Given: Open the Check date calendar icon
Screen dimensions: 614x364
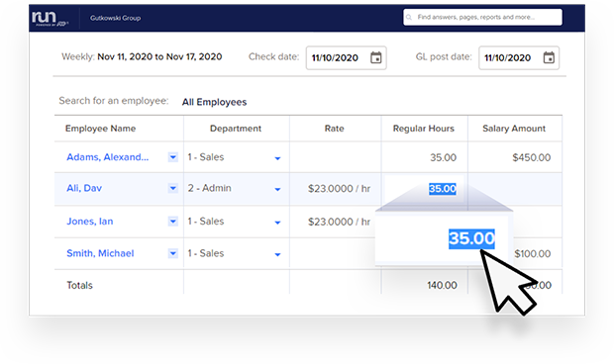Looking at the screenshot, I should [376, 58].
